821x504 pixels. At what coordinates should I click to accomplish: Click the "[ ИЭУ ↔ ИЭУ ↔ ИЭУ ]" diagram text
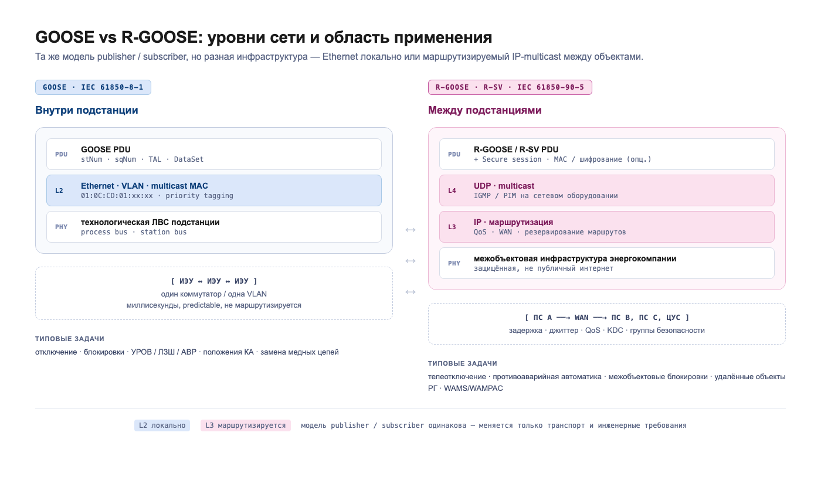pos(214,281)
